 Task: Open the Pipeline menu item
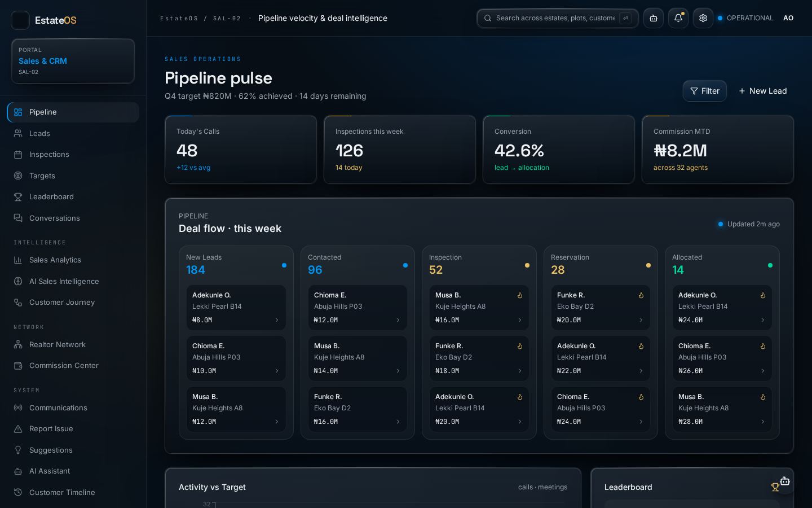pyautogui.click(x=73, y=112)
